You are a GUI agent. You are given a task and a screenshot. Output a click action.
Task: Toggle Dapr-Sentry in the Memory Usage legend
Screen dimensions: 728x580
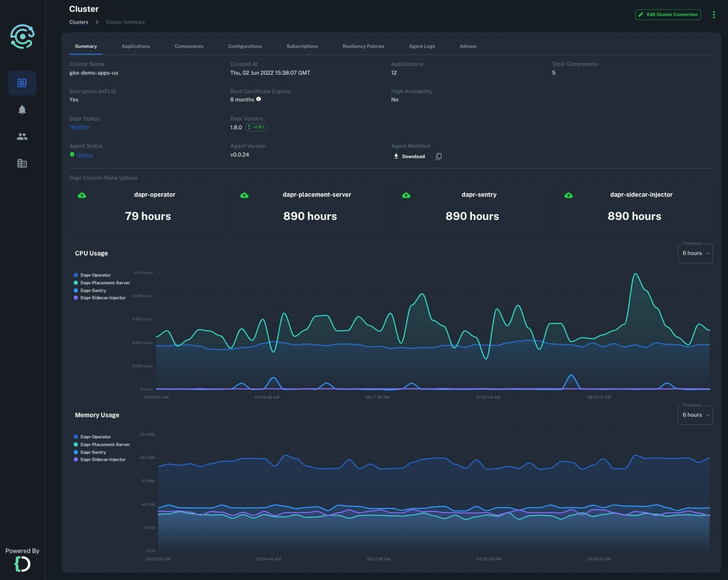(x=93, y=452)
